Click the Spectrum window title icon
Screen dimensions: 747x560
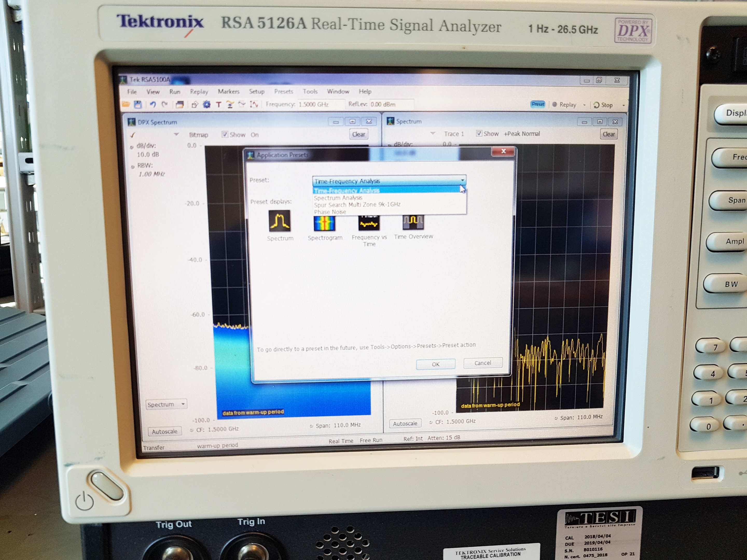[390, 121]
